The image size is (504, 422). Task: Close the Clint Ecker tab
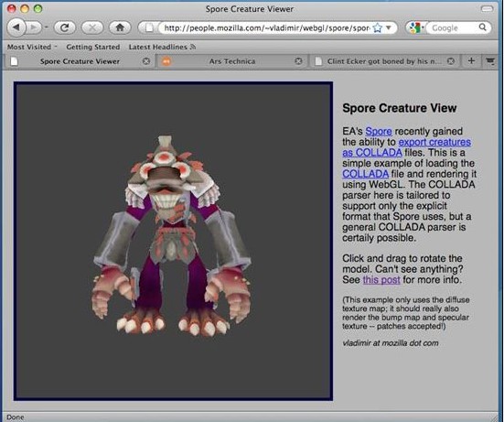tap(451, 60)
